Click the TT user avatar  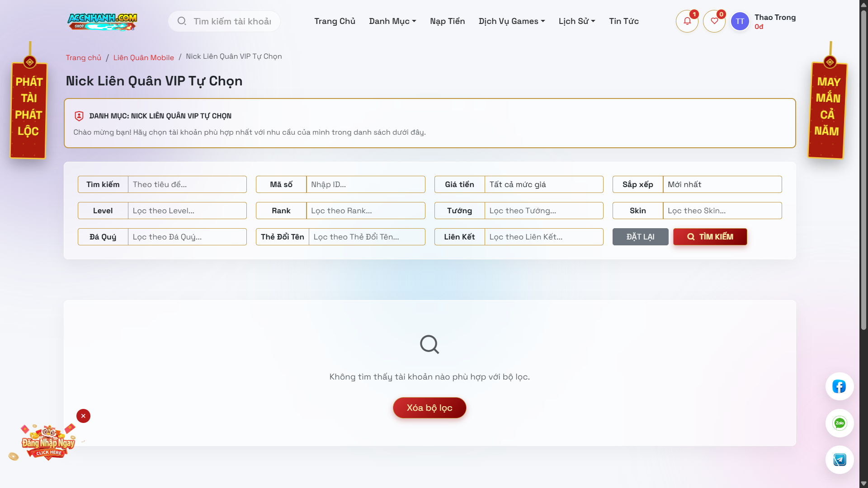coord(740,21)
